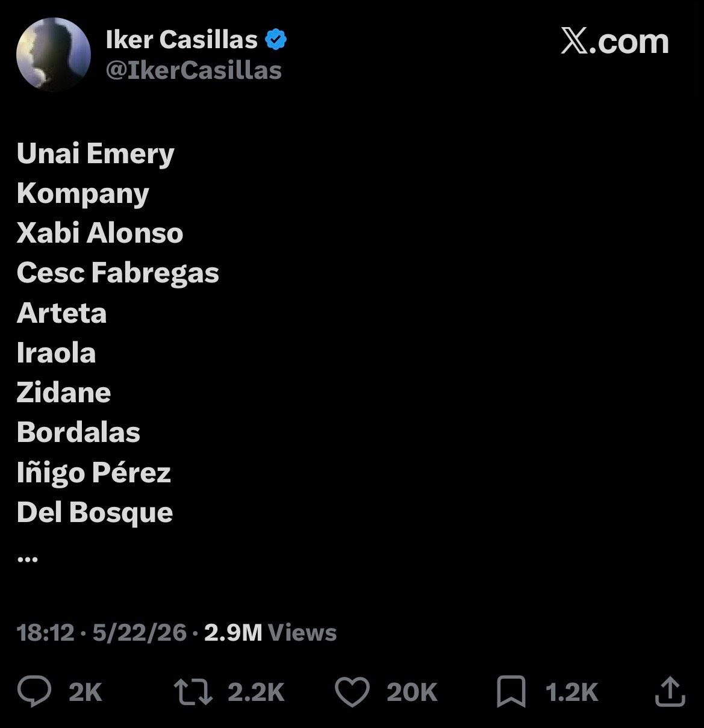Bookmark the post using bookmark icon
Screen dimensions: 704x728
[511, 691]
